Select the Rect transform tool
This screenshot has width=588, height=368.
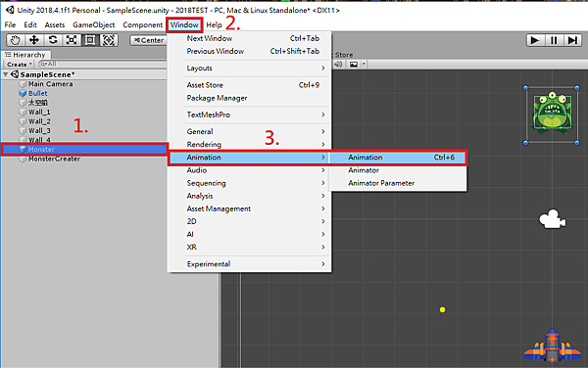pos(90,40)
